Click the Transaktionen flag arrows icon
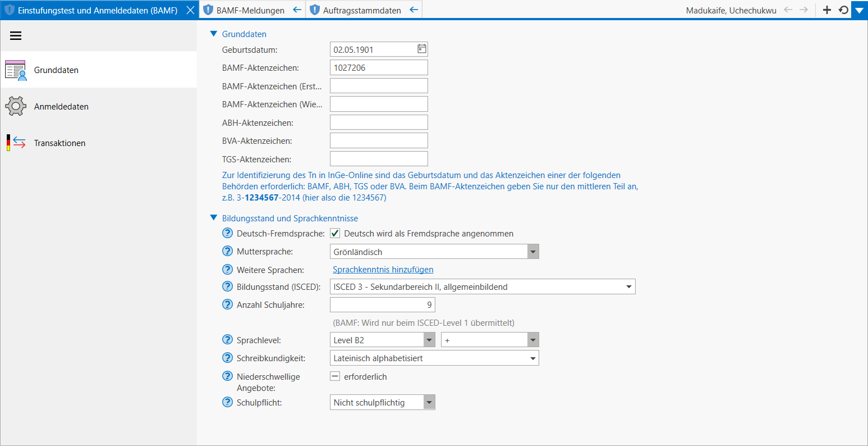The image size is (868, 446). pyautogui.click(x=16, y=143)
